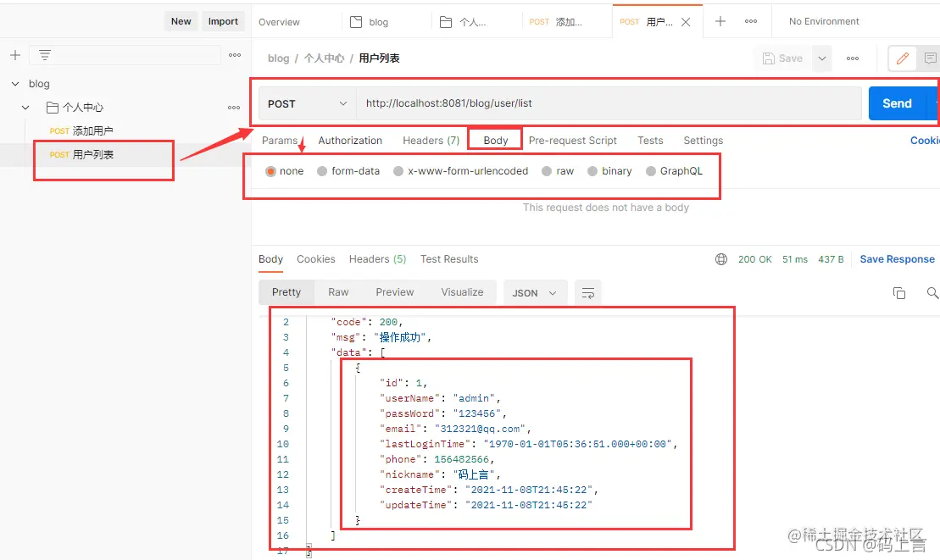Select the binary body radio option
The height and width of the screenshot is (560, 940).
[x=592, y=171]
